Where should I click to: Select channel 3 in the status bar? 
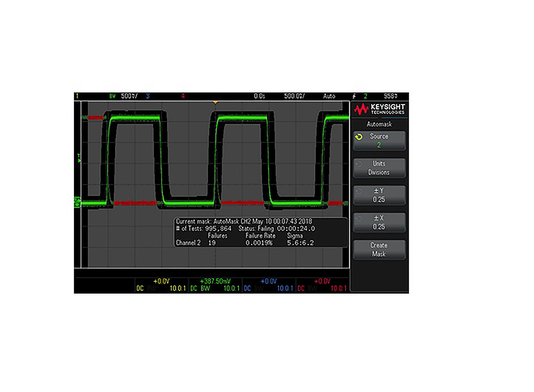[148, 96]
